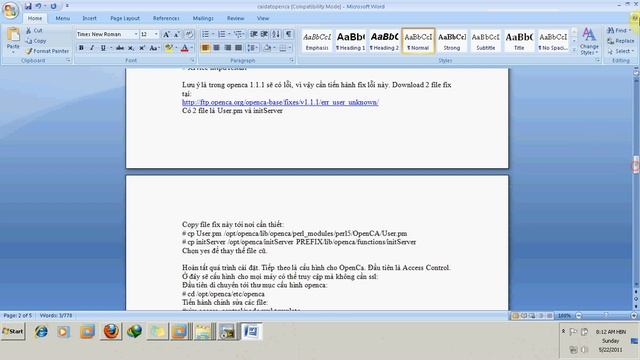
Task: Switch to the References tab
Action: pyautogui.click(x=166, y=18)
